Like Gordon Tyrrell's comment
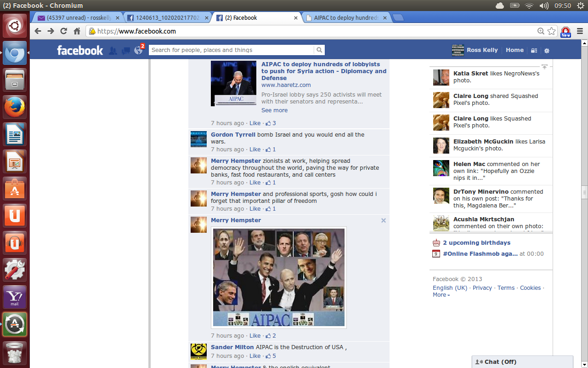 254,149
